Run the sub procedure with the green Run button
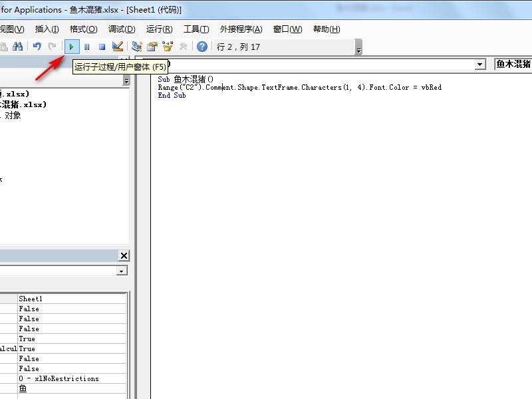Screen dimensions: 532x399 coord(71,47)
